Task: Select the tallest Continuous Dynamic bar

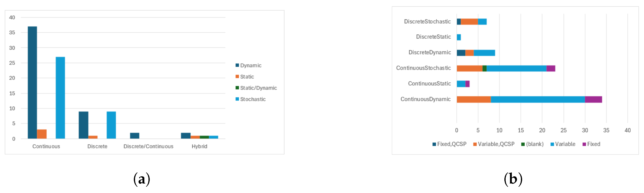Action: pyautogui.click(x=32, y=82)
